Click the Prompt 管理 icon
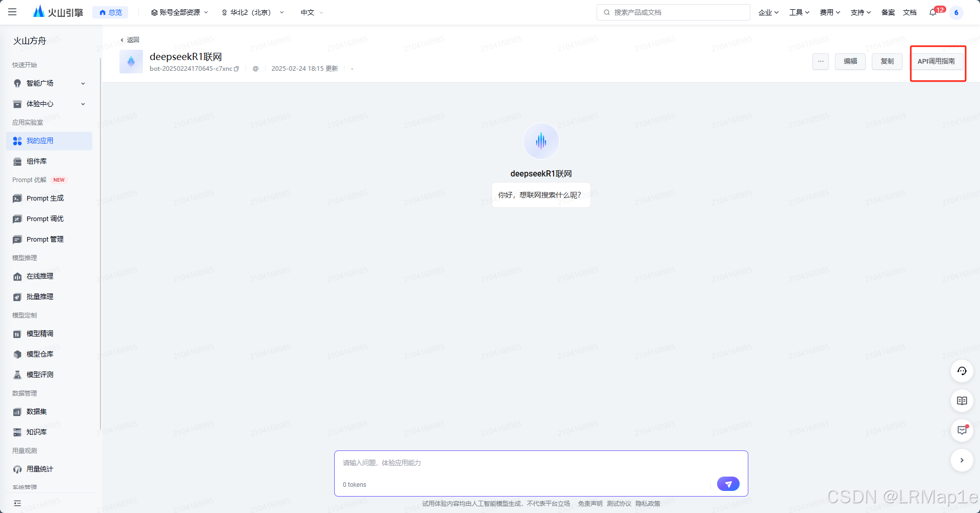This screenshot has width=980, height=513. click(17, 239)
